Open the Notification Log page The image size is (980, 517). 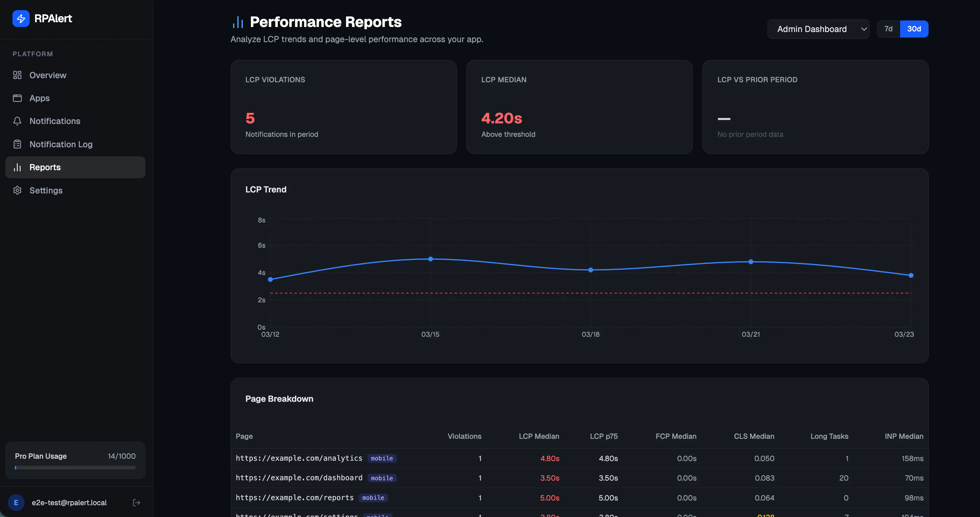click(75, 144)
